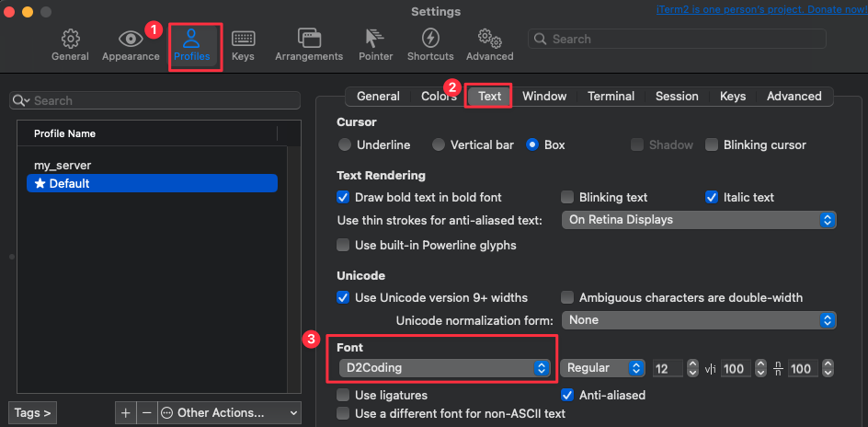Click the iTerm2 Donate now link
Screen dimensions: 868x427
coord(761,9)
